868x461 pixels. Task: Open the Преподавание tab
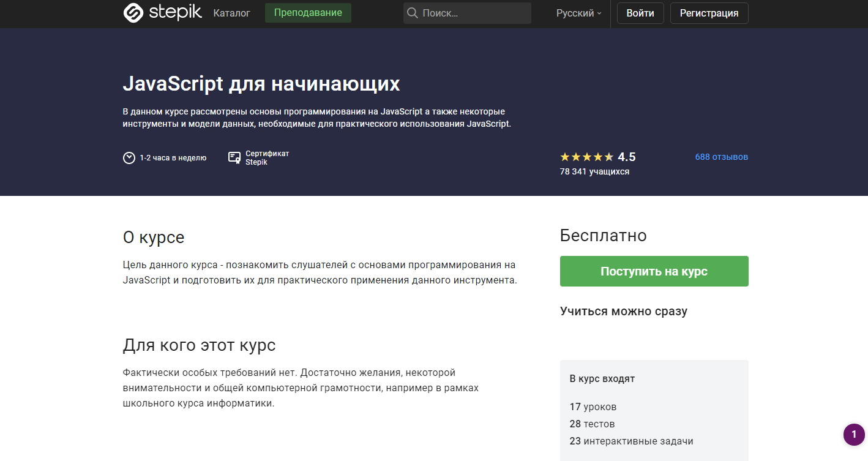(x=308, y=13)
